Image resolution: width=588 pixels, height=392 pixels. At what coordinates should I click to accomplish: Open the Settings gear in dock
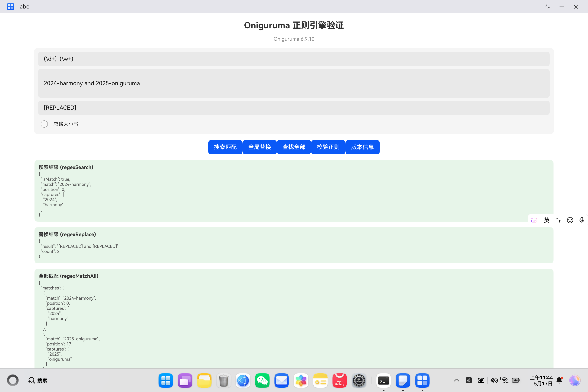click(x=359, y=381)
